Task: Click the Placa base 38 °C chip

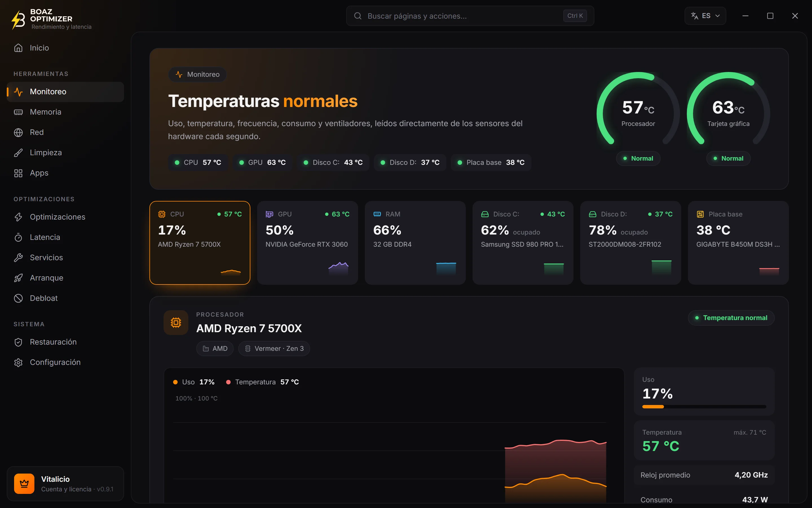Action: tap(491, 163)
